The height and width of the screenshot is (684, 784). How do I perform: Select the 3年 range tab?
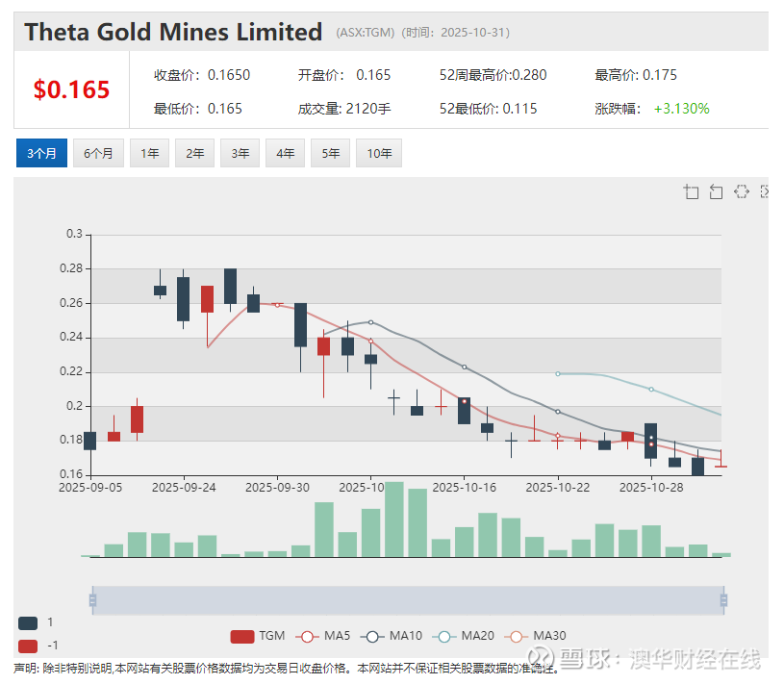tap(240, 153)
